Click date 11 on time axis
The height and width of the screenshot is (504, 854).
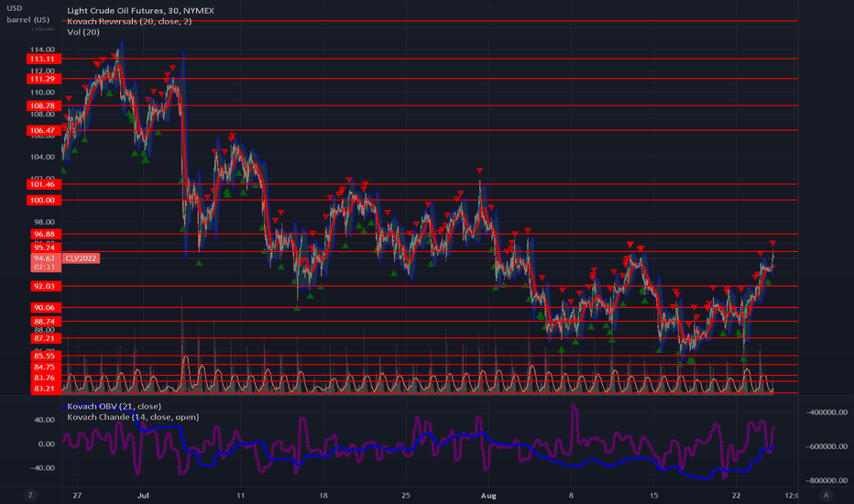coord(241,495)
